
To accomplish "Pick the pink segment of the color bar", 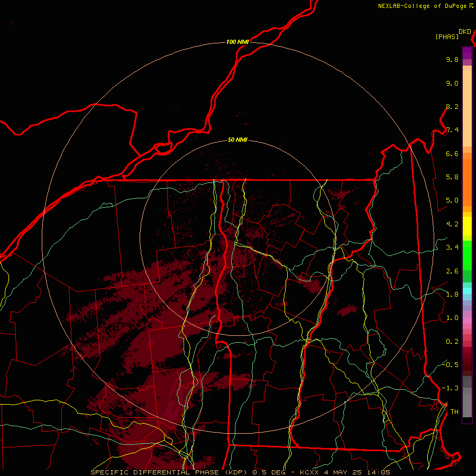I will 467,321.
